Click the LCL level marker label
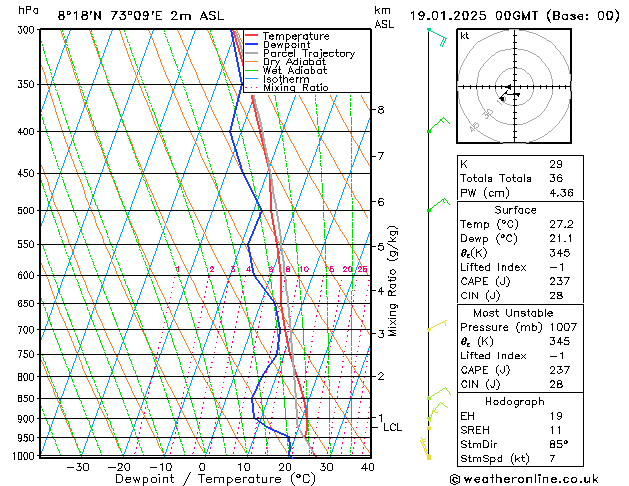Image resolution: width=629 pixels, height=486 pixels. point(392,427)
